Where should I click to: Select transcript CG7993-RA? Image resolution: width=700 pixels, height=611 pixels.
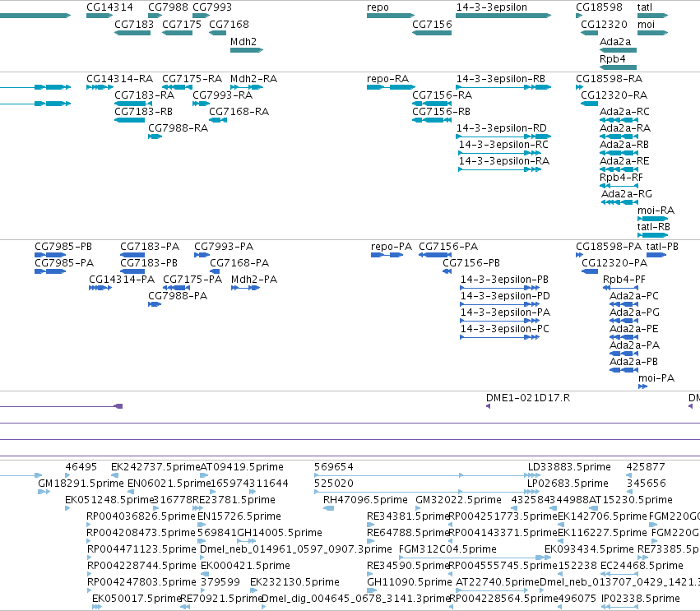pos(222,95)
